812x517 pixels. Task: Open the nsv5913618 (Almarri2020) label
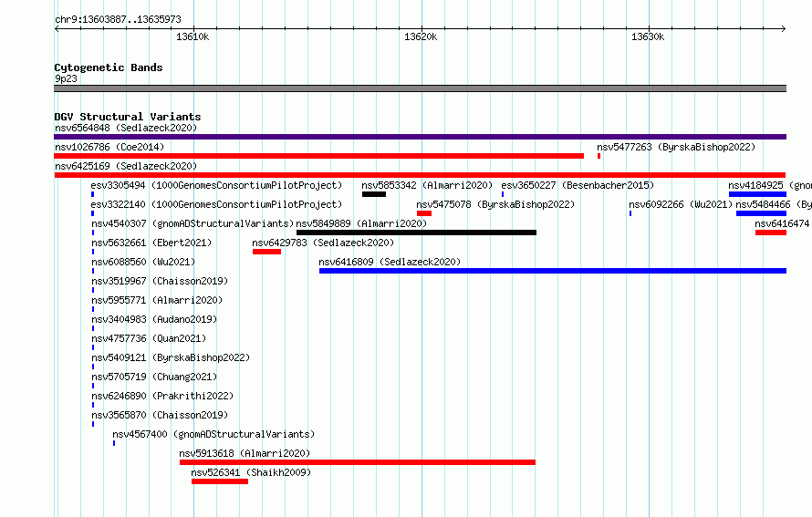[245, 453]
